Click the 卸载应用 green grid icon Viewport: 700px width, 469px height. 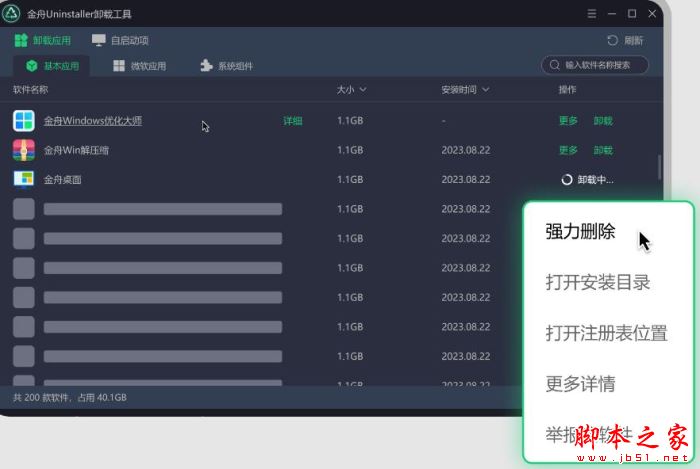tap(21, 41)
